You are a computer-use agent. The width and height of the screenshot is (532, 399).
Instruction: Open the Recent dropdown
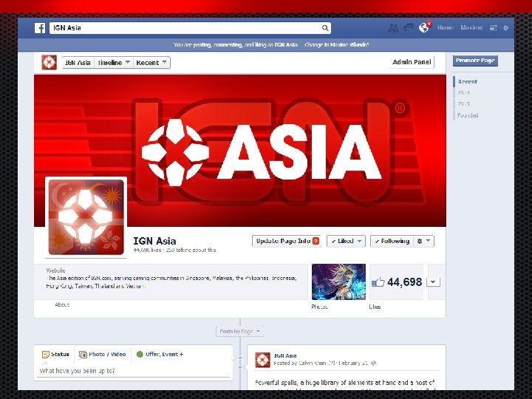pyautogui.click(x=151, y=63)
